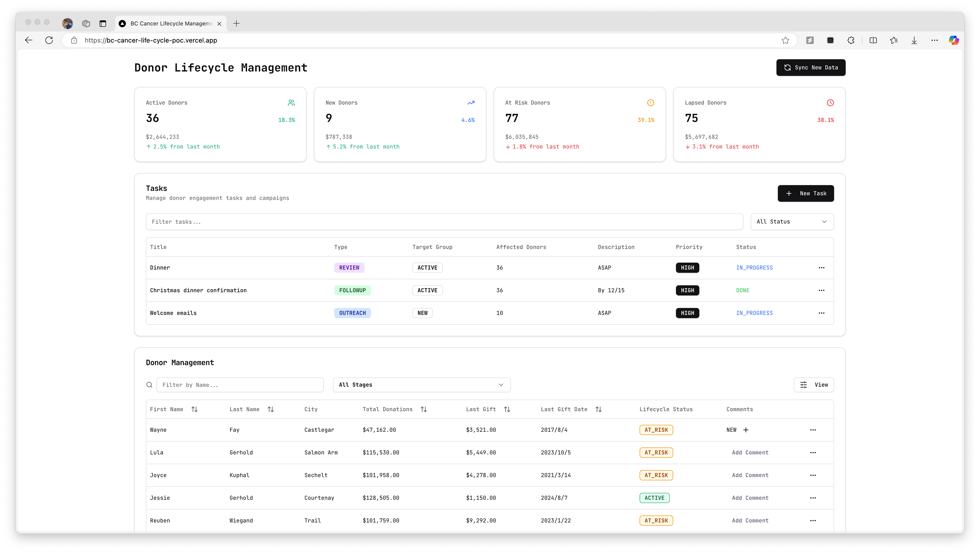Screen dimensions: 980x553
Task: Click the Active Donors count 36
Action: click(153, 118)
